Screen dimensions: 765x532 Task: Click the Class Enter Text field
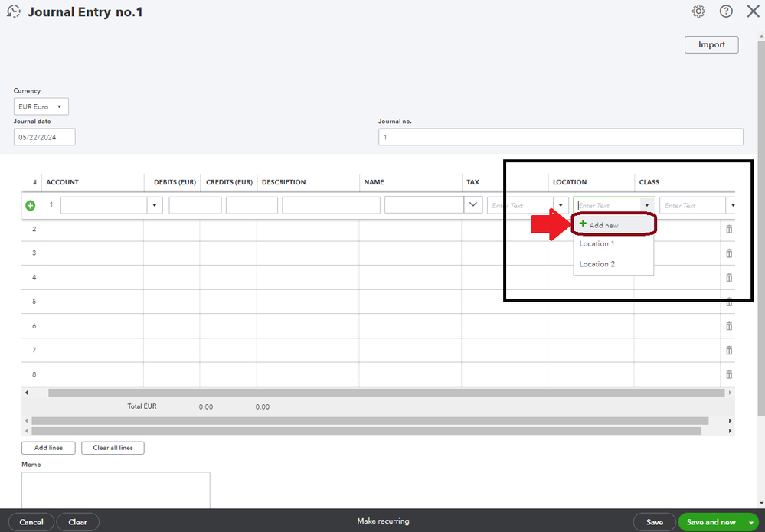[693, 205]
